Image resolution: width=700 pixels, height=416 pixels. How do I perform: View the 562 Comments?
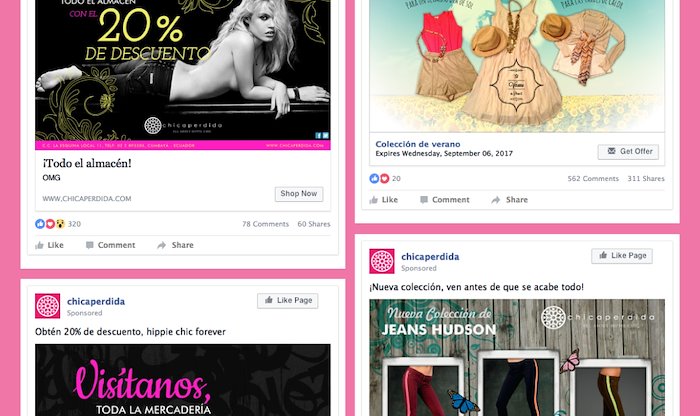coord(593,179)
